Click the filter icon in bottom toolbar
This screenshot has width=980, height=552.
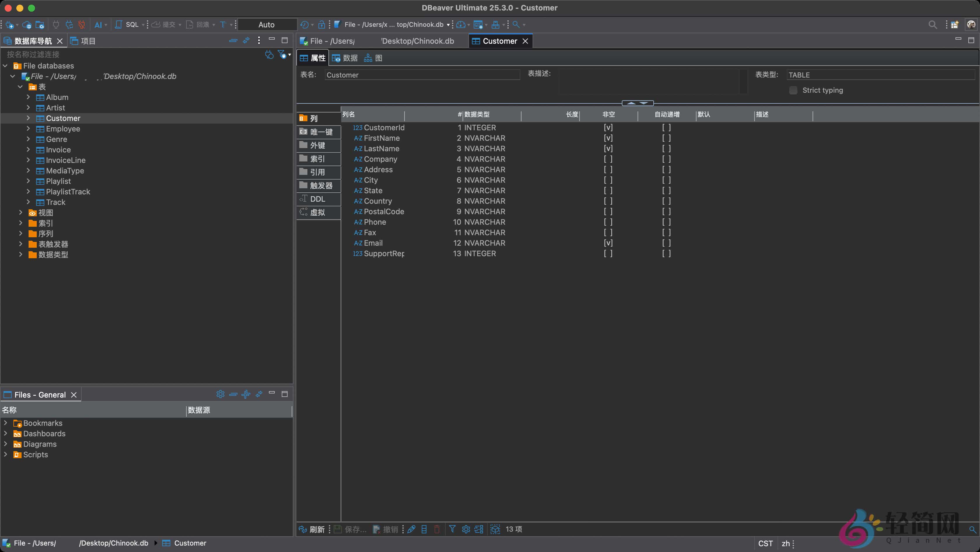(452, 529)
